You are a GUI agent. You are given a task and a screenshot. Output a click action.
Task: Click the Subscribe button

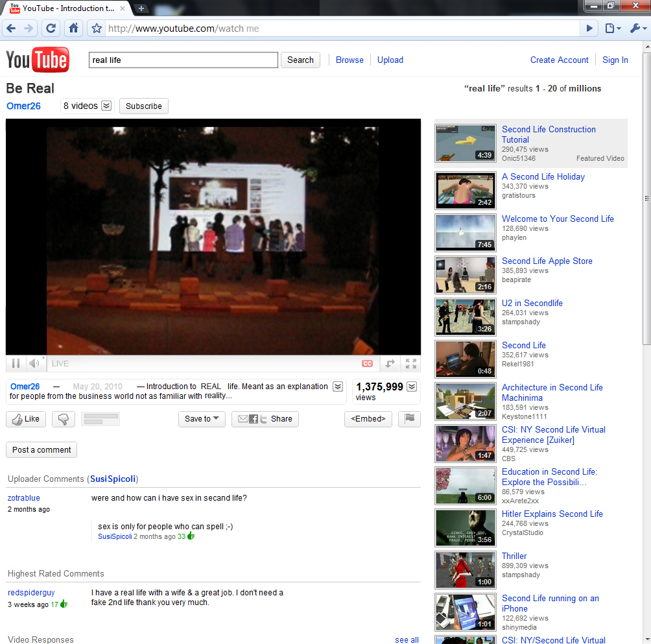pyautogui.click(x=144, y=106)
